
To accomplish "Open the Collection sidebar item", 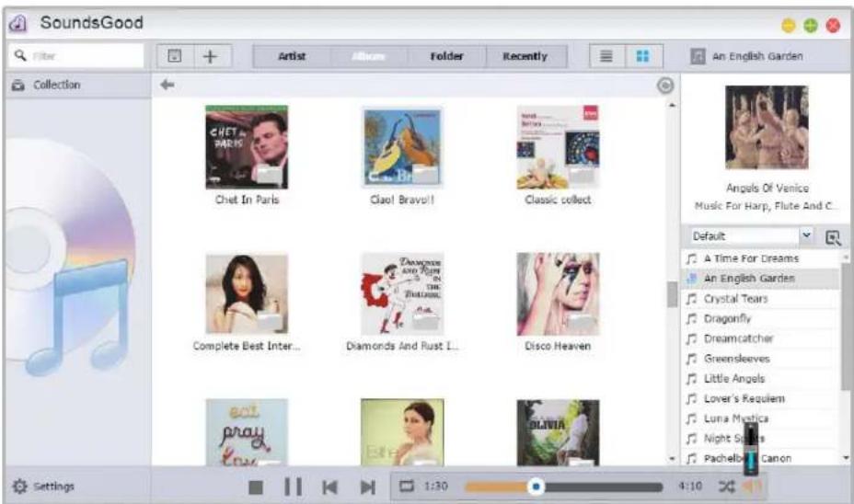I will pyautogui.click(x=79, y=85).
